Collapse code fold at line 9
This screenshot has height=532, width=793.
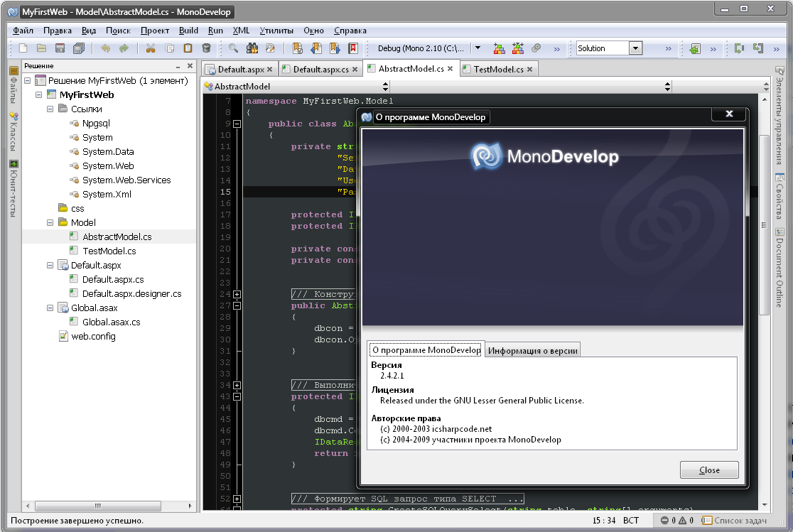pyautogui.click(x=237, y=124)
